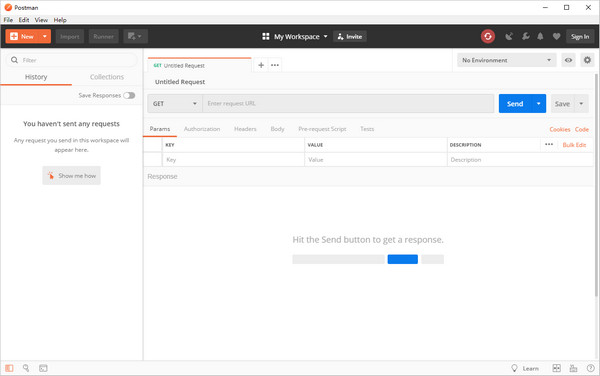The height and width of the screenshot is (376, 600).
Task: Open the Bulk Edit link
Action: pyautogui.click(x=574, y=145)
